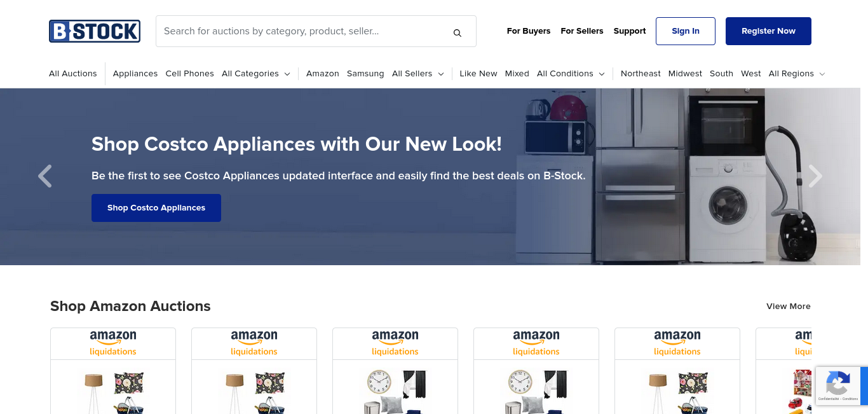
Task: Click the Register Now button
Action: point(768,31)
